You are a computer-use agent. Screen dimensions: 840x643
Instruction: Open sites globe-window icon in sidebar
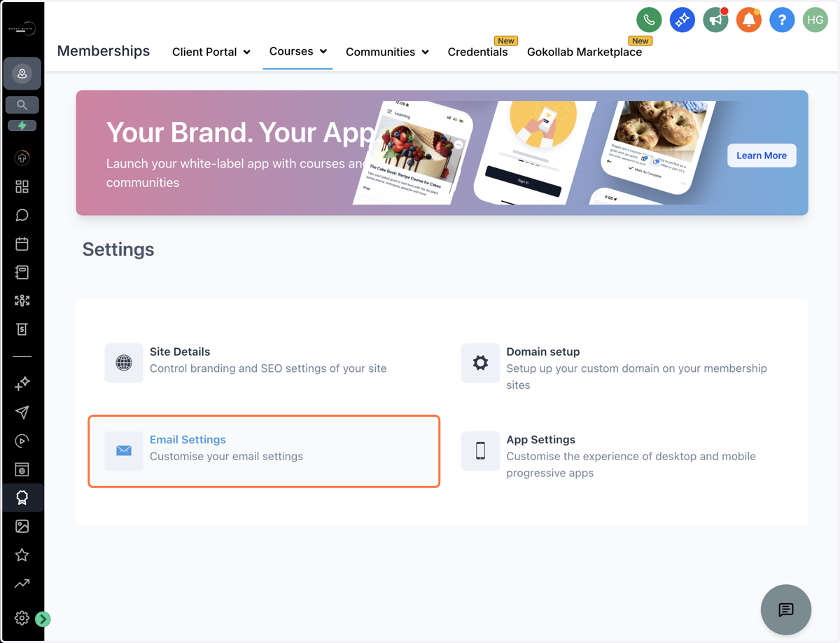[22, 470]
